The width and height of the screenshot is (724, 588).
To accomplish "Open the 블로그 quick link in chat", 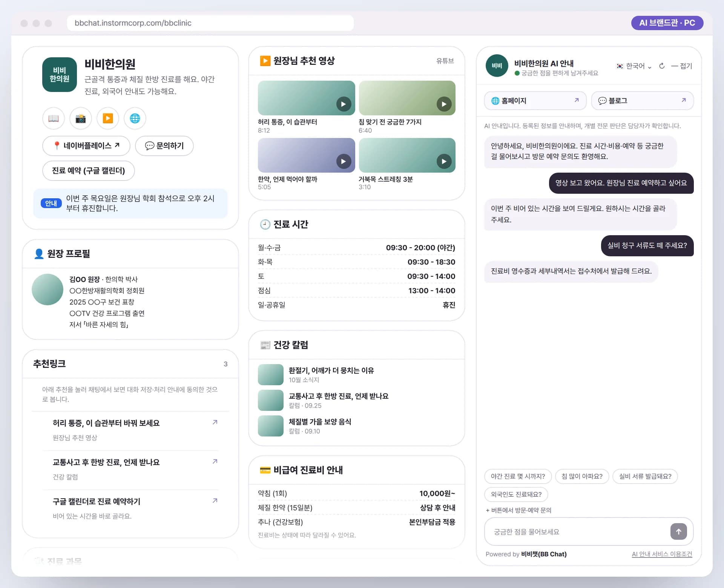I will tap(642, 101).
